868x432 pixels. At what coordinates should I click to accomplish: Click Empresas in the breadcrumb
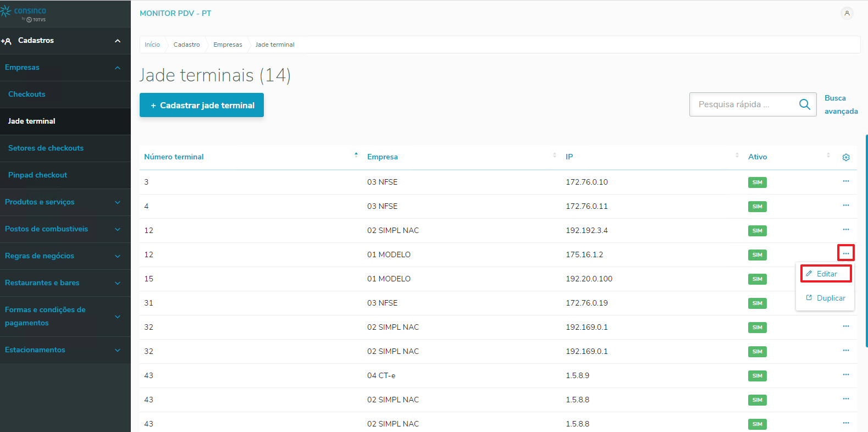(x=228, y=45)
